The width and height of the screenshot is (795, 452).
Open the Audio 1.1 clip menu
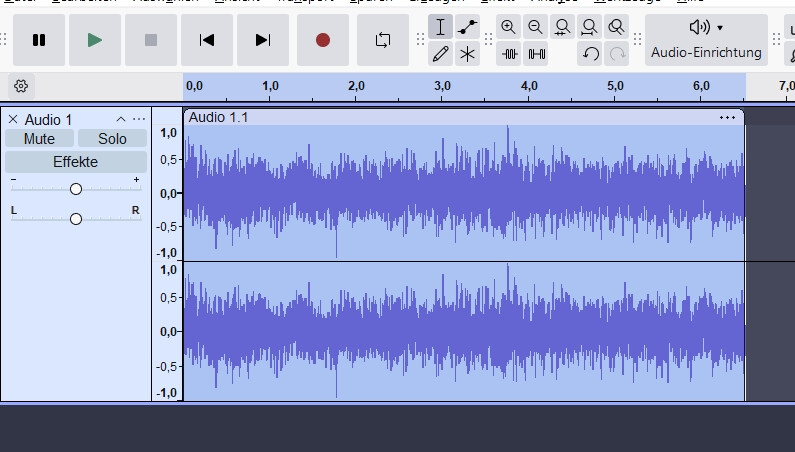tap(727, 117)
